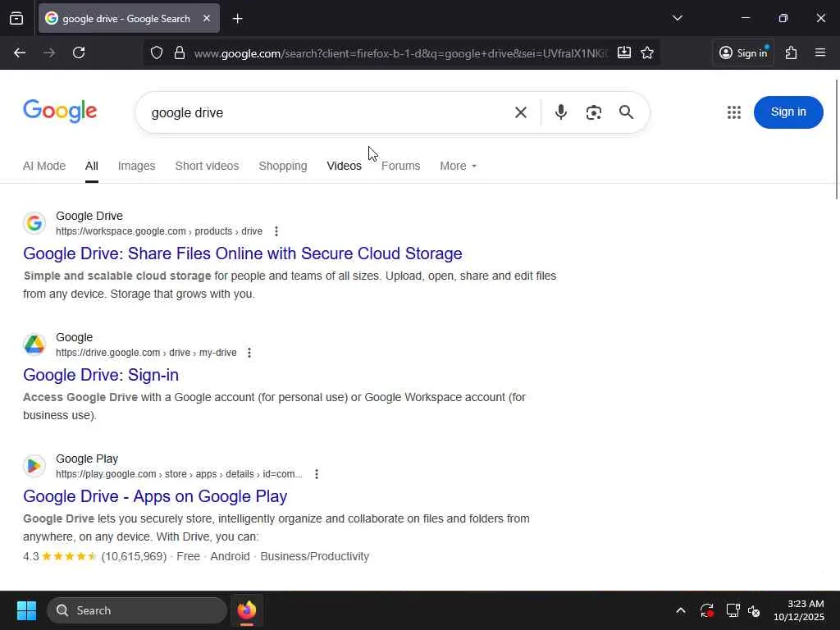Viewport: 840px width, 630px height.
Task: Open options for play.google.com result
Action: (x=317, y=475)
